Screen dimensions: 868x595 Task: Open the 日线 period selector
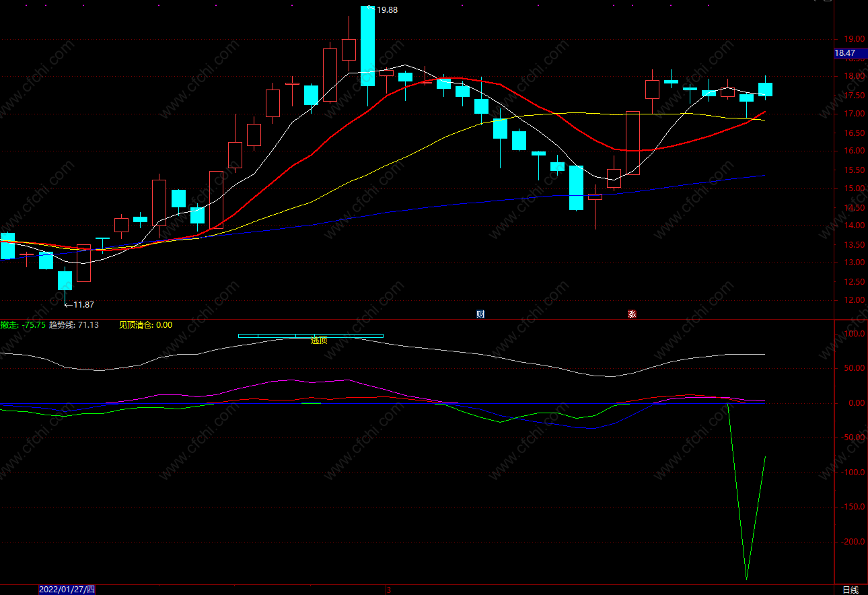851,590
